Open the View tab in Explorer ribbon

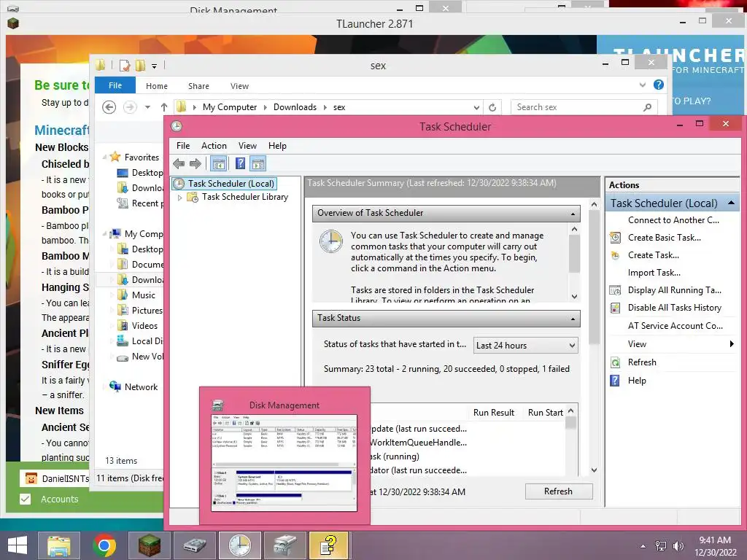coord(239,86)
